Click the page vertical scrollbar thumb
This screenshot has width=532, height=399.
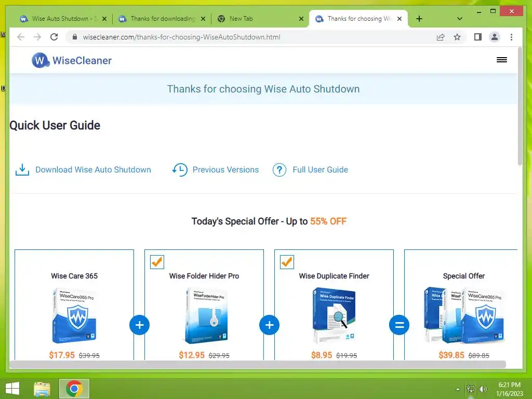520,106
